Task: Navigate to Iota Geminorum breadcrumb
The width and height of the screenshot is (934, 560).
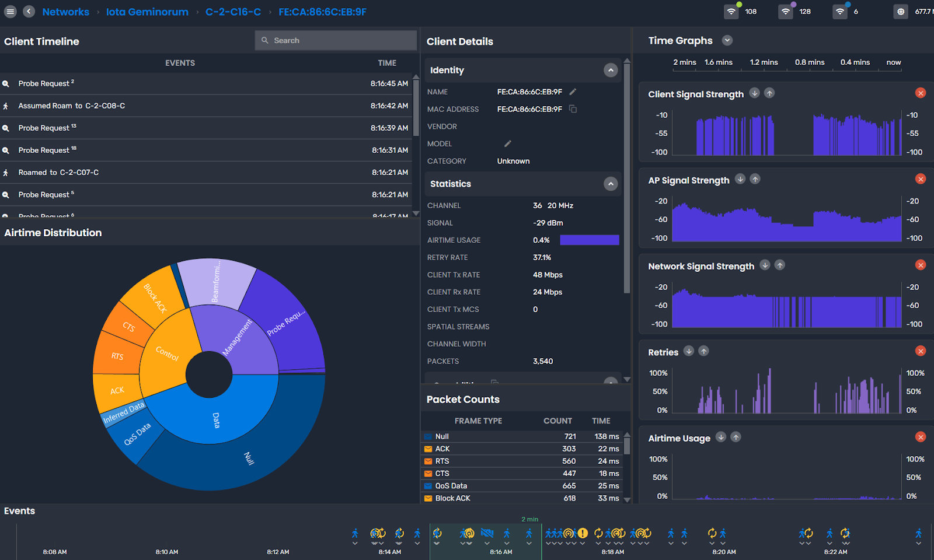Action: tap(147, 12)
